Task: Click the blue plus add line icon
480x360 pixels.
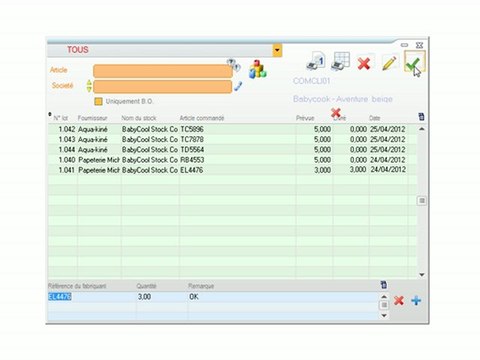Action: (416, 301)
